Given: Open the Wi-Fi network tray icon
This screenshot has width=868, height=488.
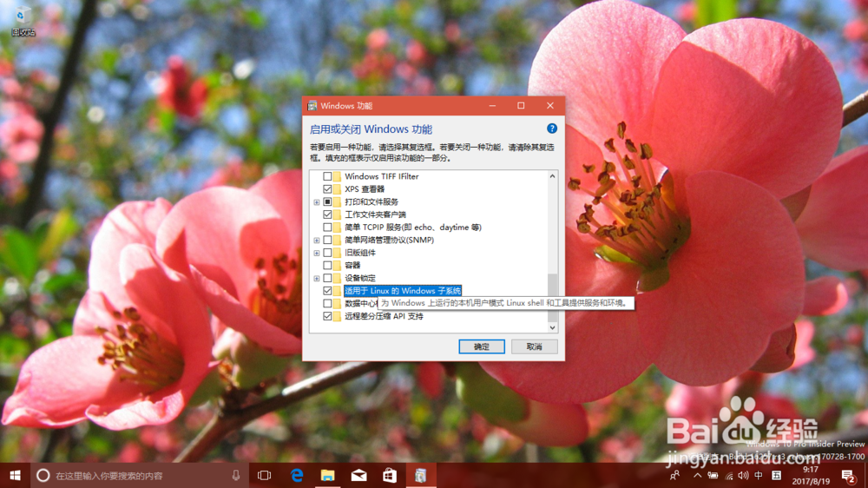Looking at the screenshot, I should pos(728,475).
